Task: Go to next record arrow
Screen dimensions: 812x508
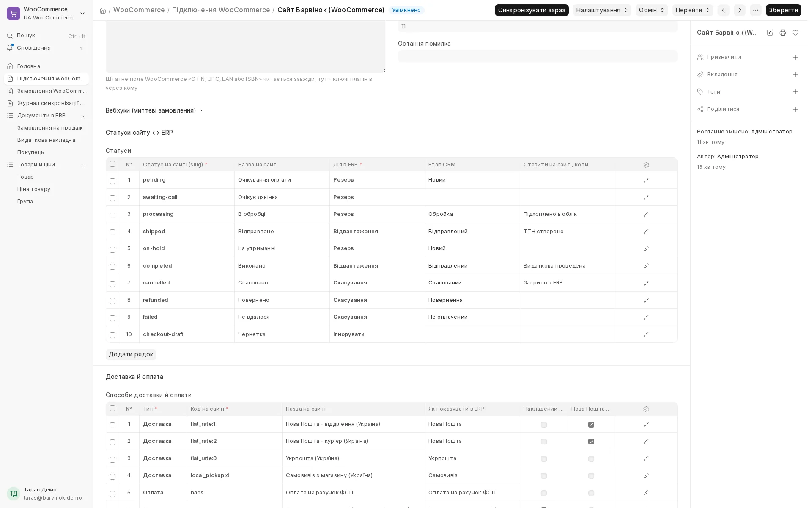Action: coord(740,10)
